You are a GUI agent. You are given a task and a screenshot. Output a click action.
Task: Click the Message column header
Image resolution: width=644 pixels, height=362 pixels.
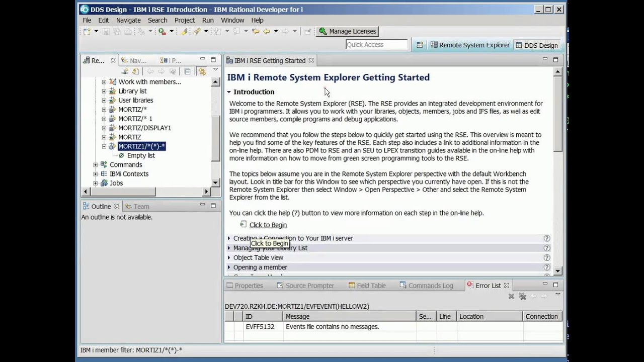tap(350, 316)
